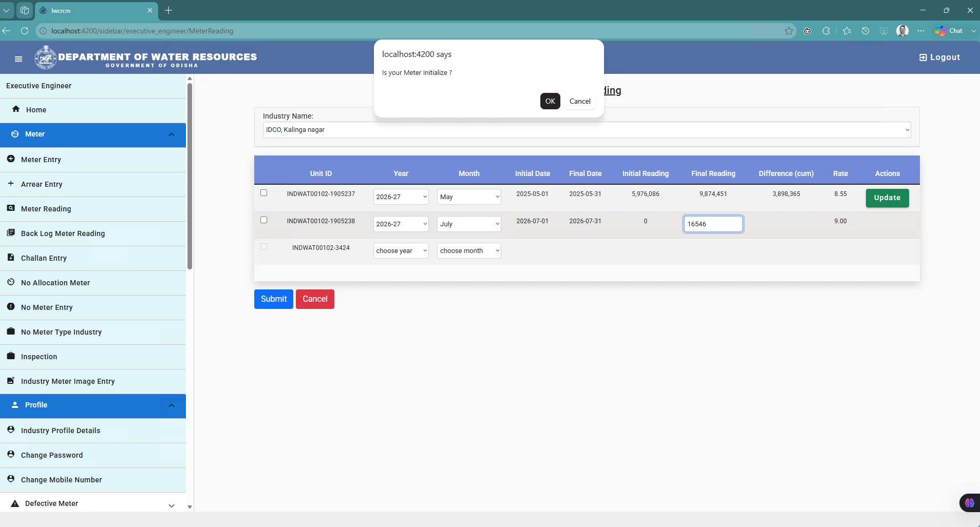Open Arrear Entry in the sidebar

[93, 184]
